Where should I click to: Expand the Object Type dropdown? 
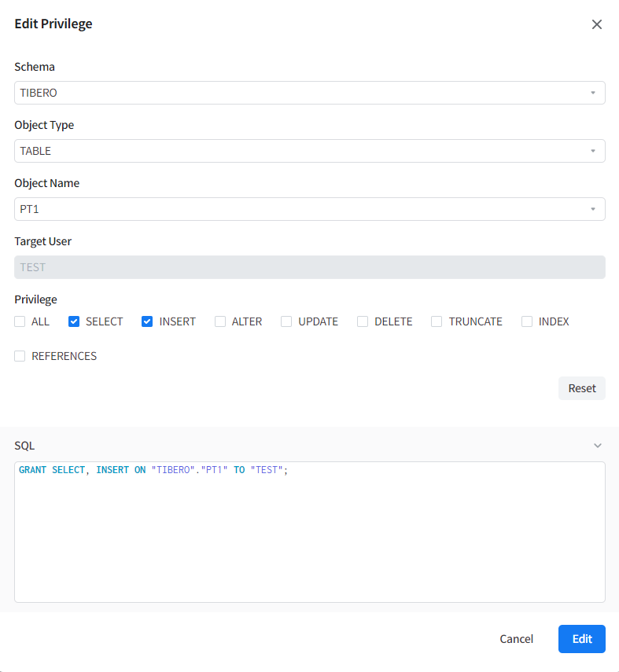pos(309,151)
